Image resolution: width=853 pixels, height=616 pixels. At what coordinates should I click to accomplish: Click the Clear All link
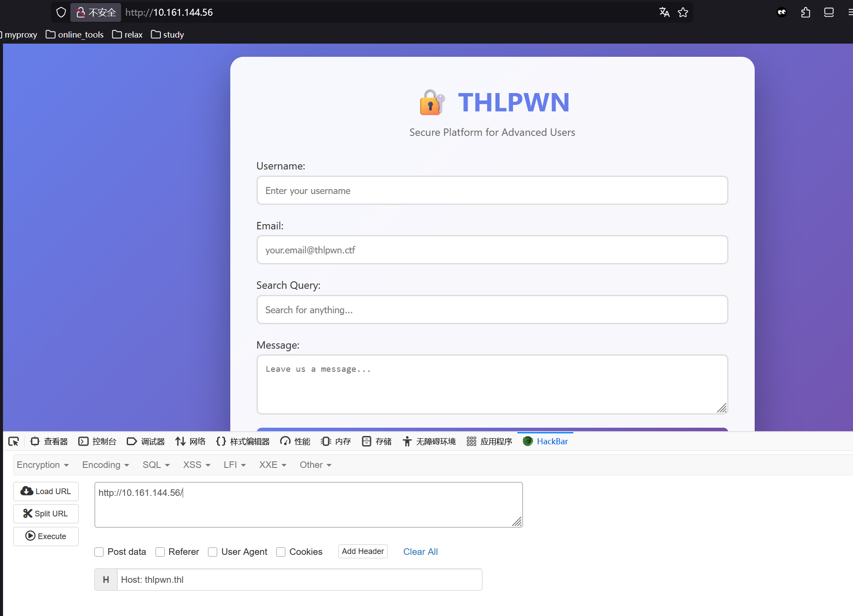tap(420, 552)
